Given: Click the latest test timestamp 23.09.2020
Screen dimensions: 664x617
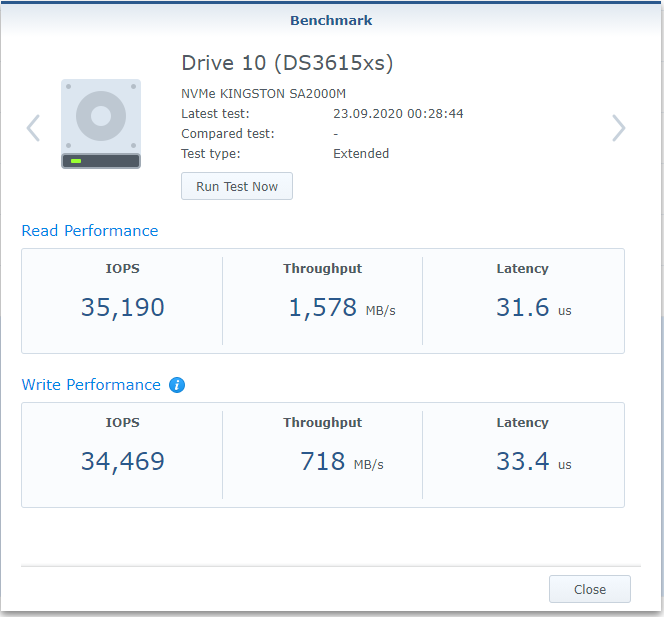Looking at the screenshot, I should coord(398,114).
